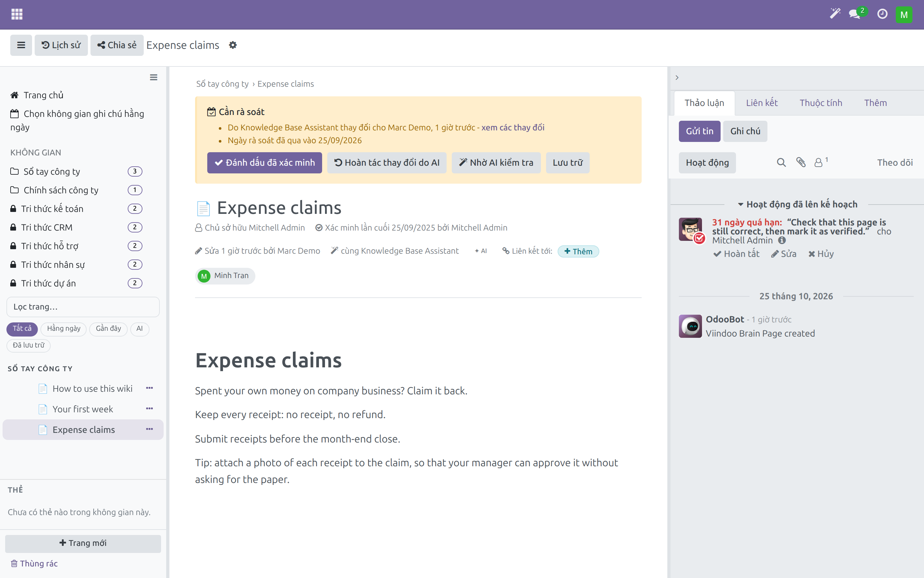This screenshot has height=578, width=924.
Task: Click Hoàn tác thay đổi do AI
Action: [x=387, y=163]
